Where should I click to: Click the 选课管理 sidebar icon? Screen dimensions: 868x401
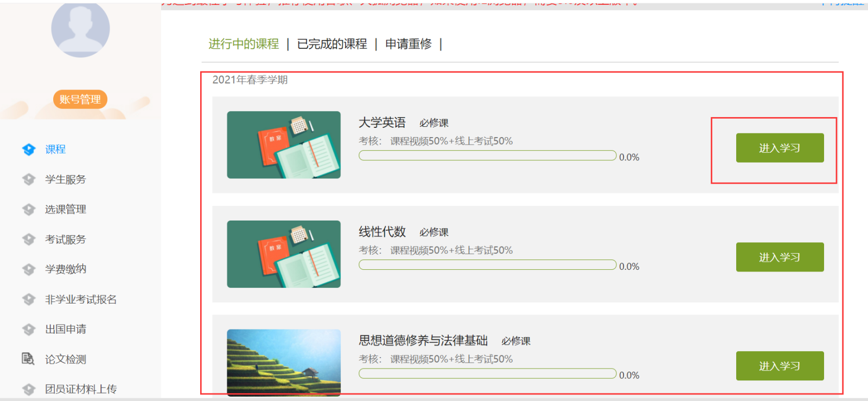[x=29, y=209]
